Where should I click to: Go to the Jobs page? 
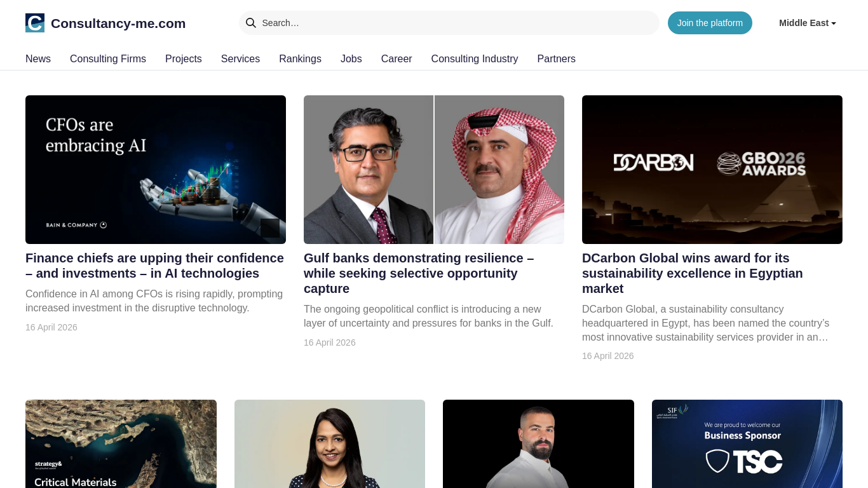point(351,58)
